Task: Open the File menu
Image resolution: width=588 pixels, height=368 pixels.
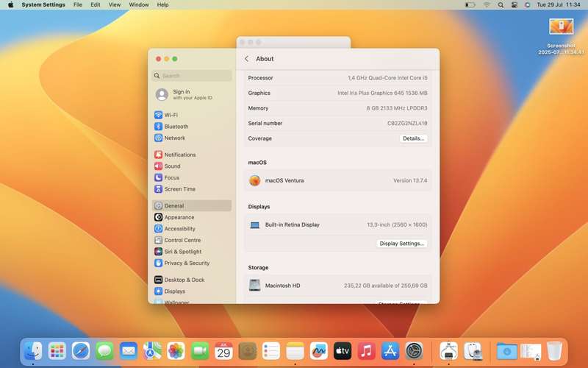Action: click(78, 5)
